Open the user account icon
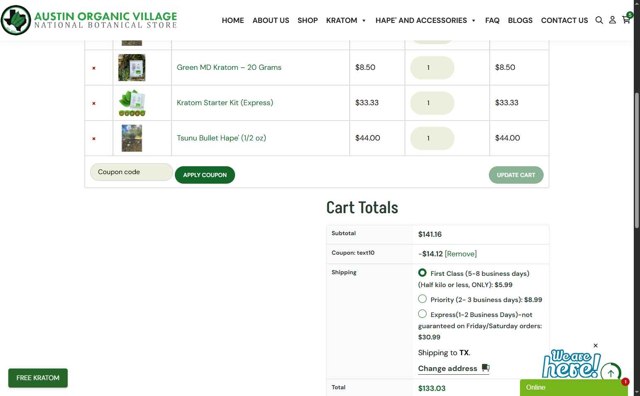The height and width of the screenshot is (396, 640). click(612, 20)
